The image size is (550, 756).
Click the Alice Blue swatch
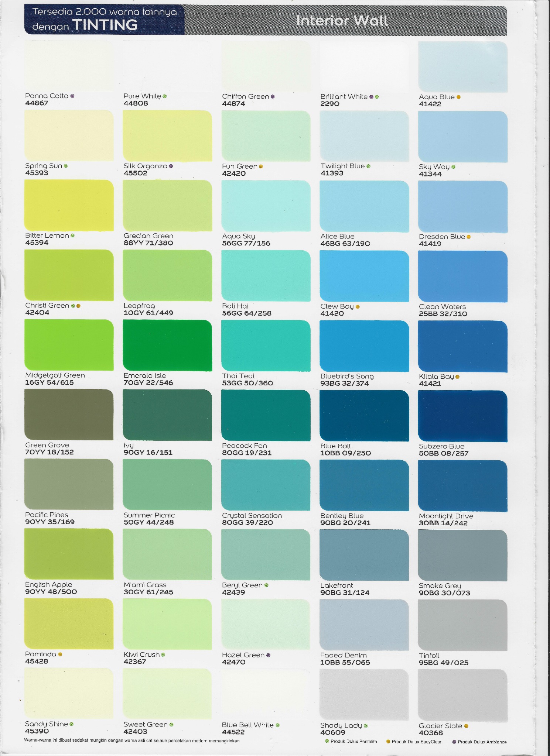(364, 206)
